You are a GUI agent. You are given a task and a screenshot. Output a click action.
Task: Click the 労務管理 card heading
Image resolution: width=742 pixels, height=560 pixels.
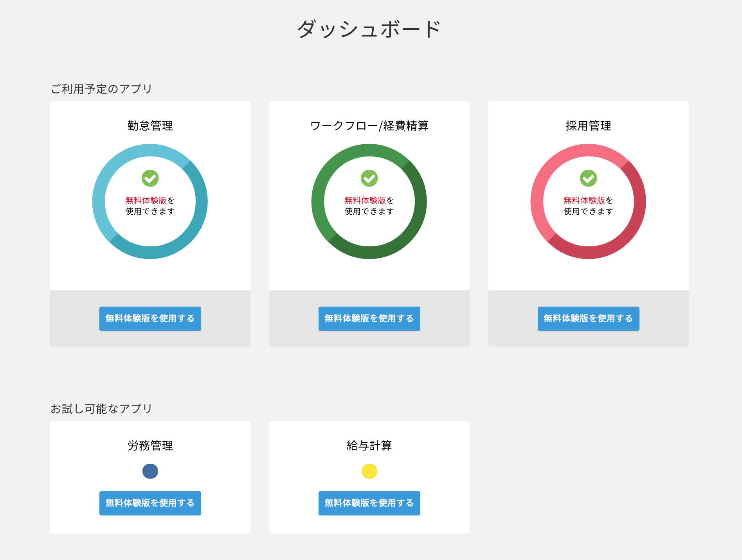(150, 446)
